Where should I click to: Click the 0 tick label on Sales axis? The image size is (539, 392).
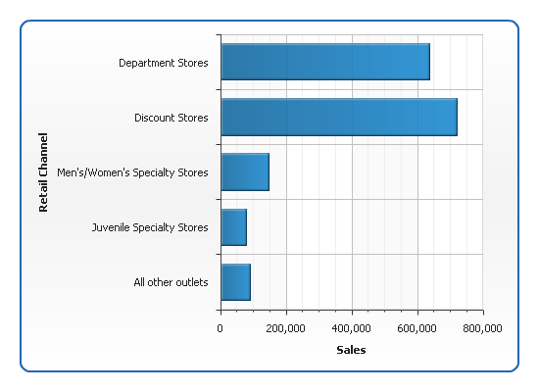(x=220, y=328)
